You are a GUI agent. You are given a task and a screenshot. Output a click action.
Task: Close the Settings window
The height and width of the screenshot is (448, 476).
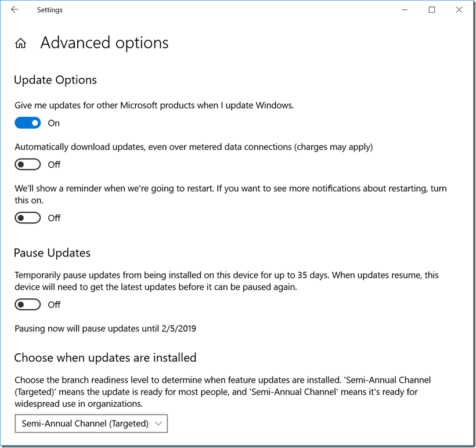pyautogui.click(x=459, y=10)
